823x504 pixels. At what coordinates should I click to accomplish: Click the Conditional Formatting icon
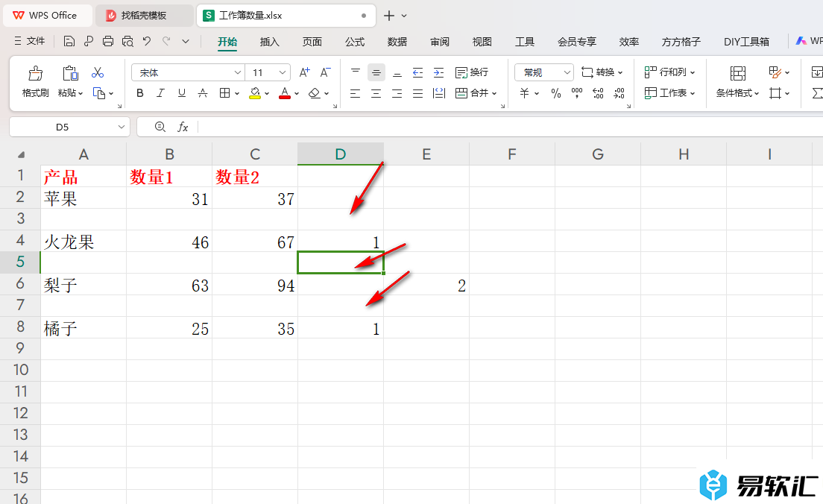(737, 74)
